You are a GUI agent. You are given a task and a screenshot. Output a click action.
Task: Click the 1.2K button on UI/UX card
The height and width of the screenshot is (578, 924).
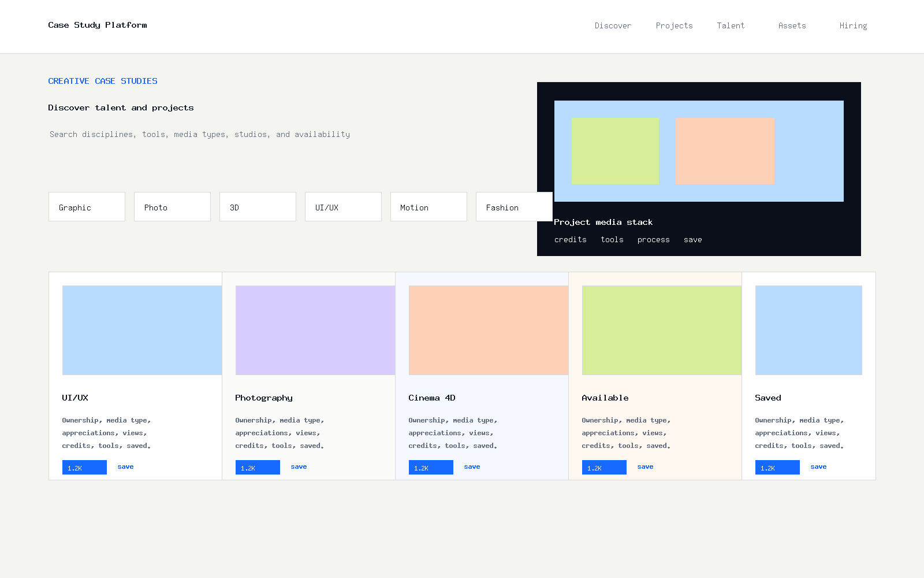pyautogui.click(x=84, y=467)
